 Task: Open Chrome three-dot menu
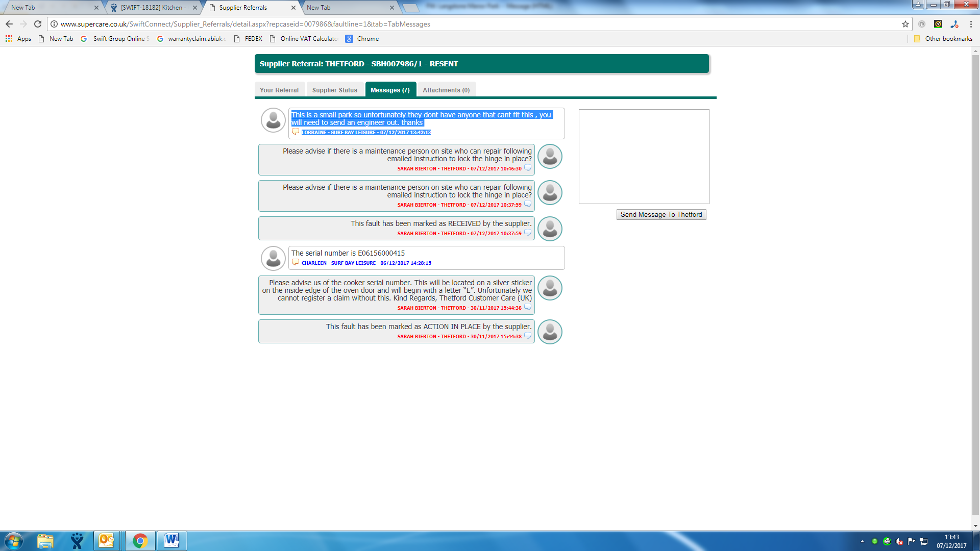coord(971,24)
